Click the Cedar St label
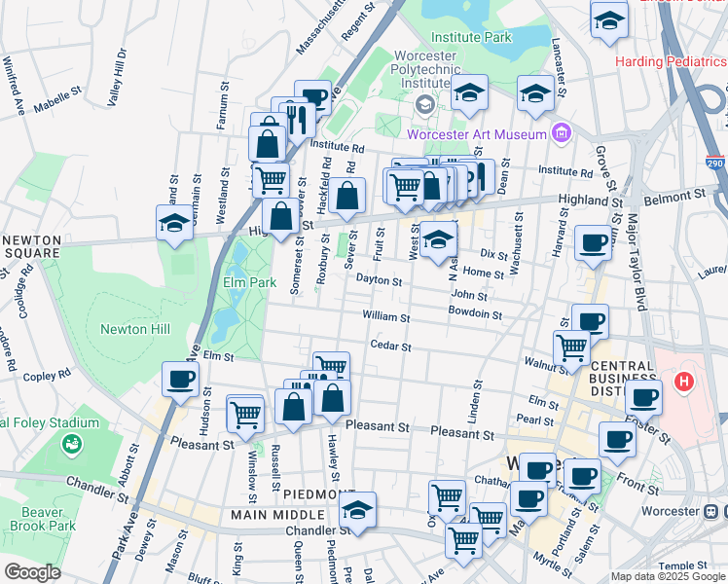This screenshot has height=584, width=728. pyautogui.click(x=391, y=346)
